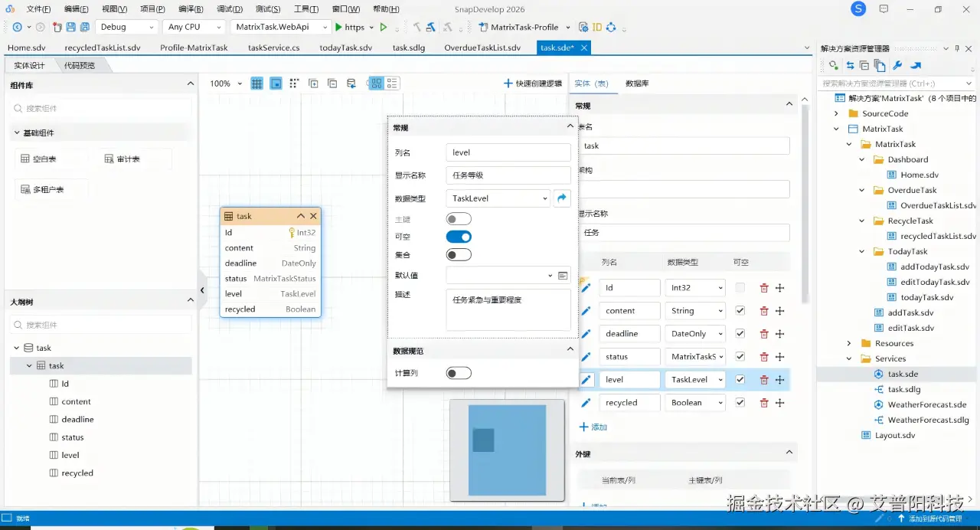Screen dimensions: 980x530
Task: Collapse the 外键 section chevron
Action: 789,453
